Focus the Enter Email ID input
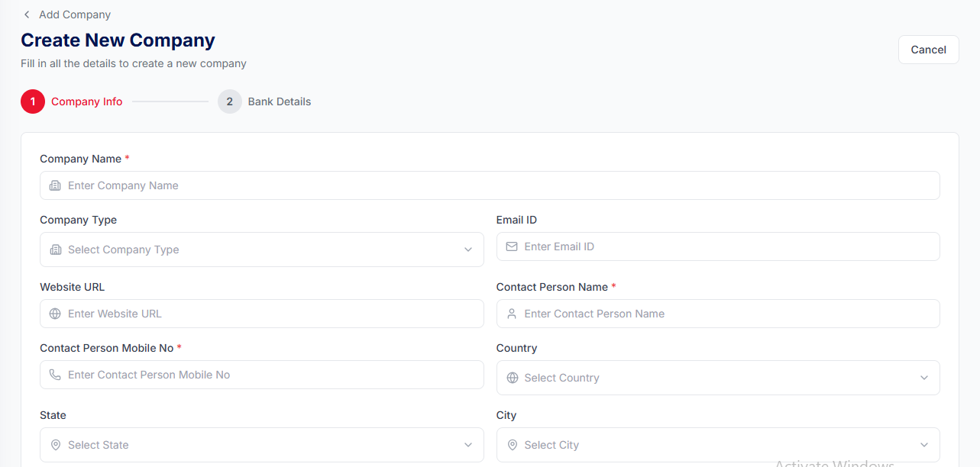 coord(718,246)
